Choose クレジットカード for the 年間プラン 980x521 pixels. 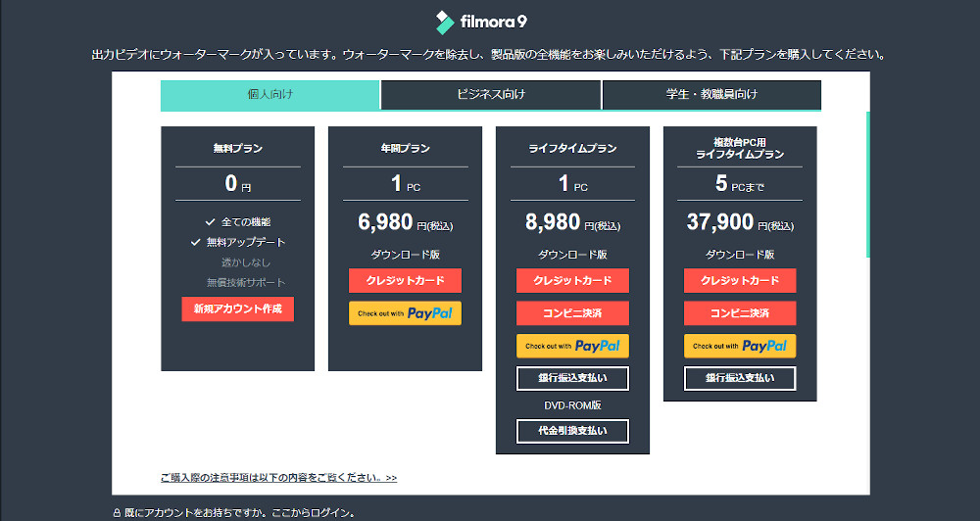405,280
